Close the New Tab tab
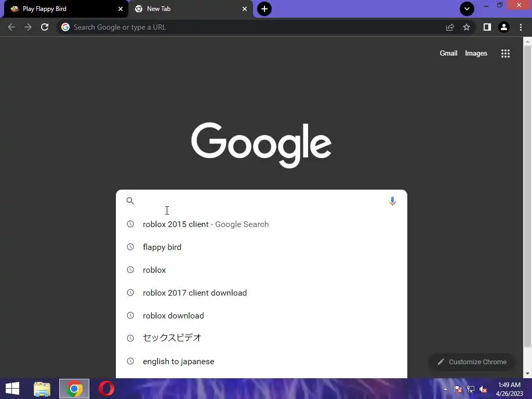 coord(245,9)
